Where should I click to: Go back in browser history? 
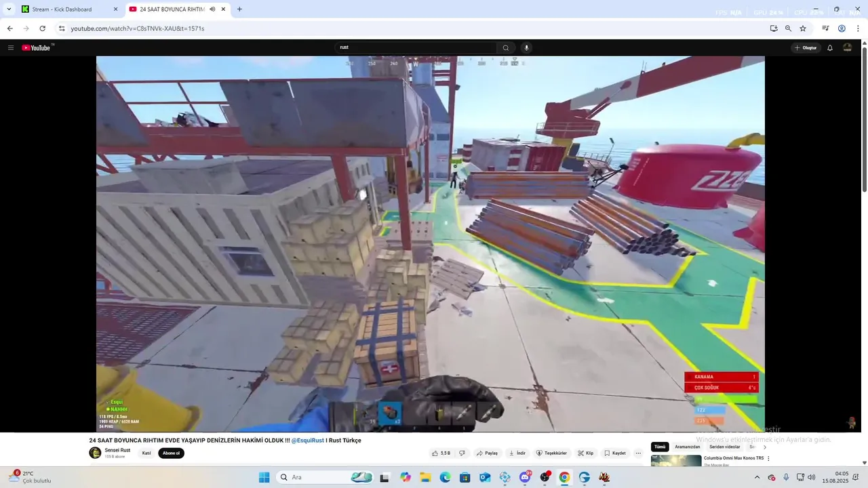tap(9, 28)
